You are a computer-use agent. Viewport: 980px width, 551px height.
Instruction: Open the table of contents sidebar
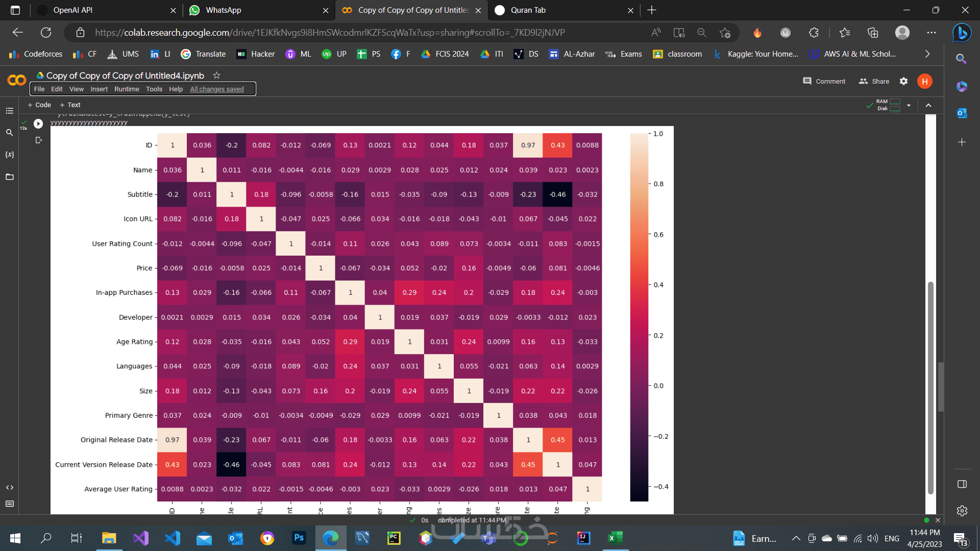[x=9, y=111]
